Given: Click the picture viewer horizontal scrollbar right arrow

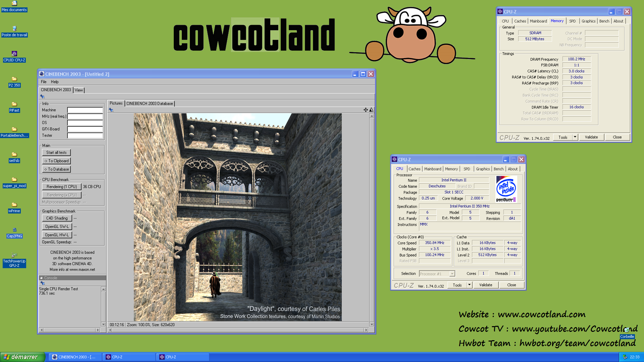Looking at the screenshot, I should click(366, 330).
